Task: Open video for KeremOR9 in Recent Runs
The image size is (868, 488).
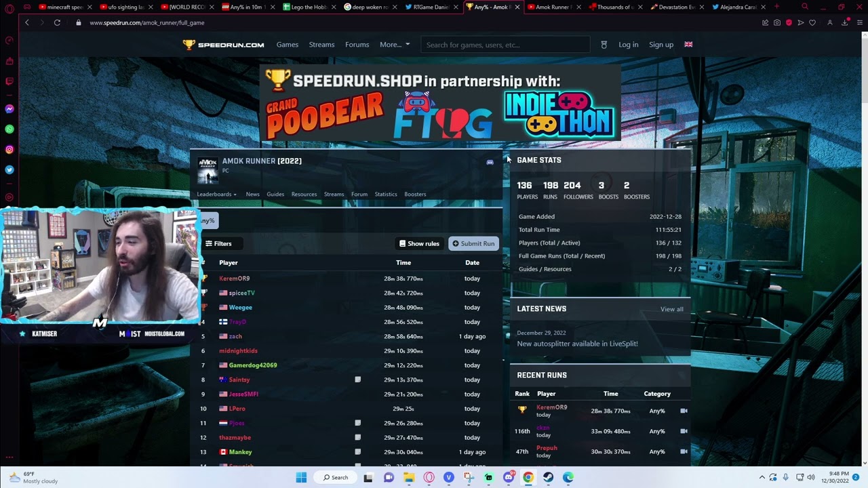Action: click(x=684, y=411)
